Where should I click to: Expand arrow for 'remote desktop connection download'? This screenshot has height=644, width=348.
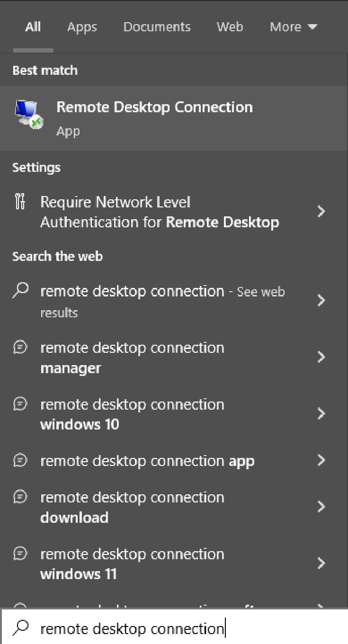pyautogui.click(x=321, y=507)
